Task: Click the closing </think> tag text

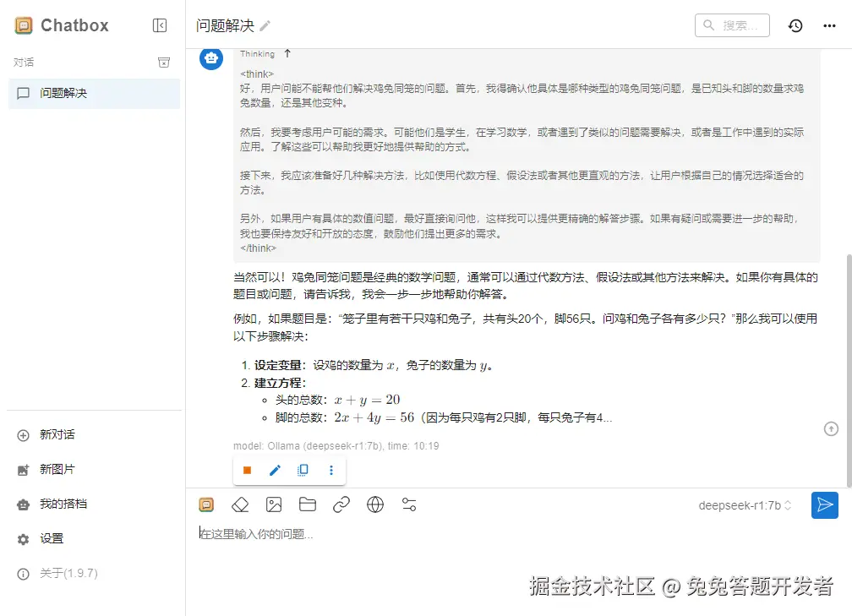Action: click(x=258, y=248)
